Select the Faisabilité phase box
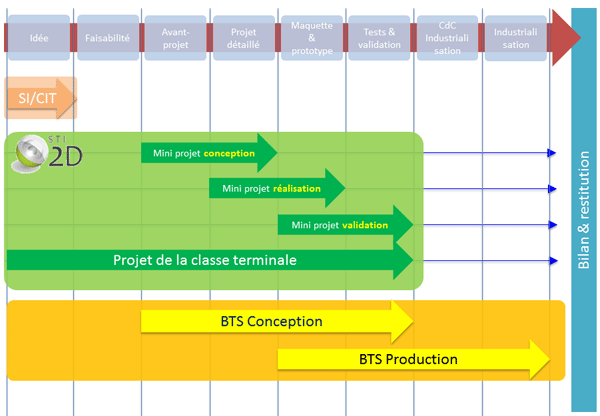 point(107,38)
